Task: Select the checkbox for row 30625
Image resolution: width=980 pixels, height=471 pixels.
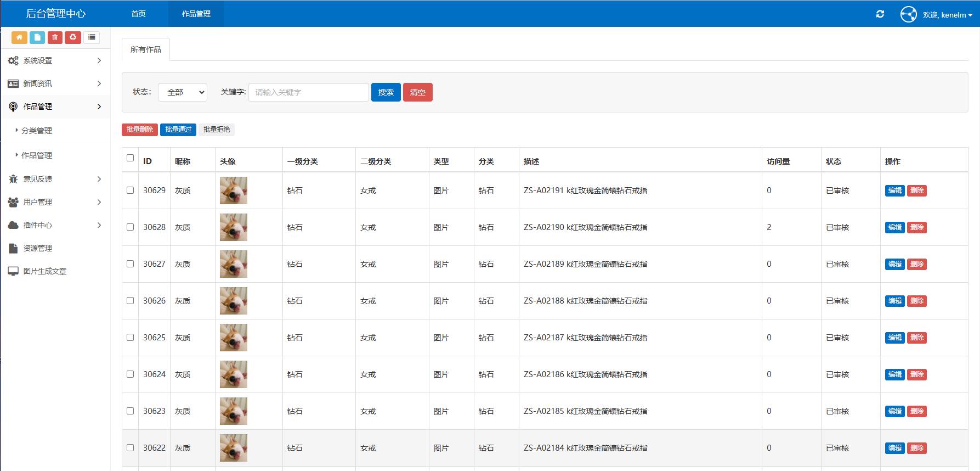Action: [x=130, y=338]
